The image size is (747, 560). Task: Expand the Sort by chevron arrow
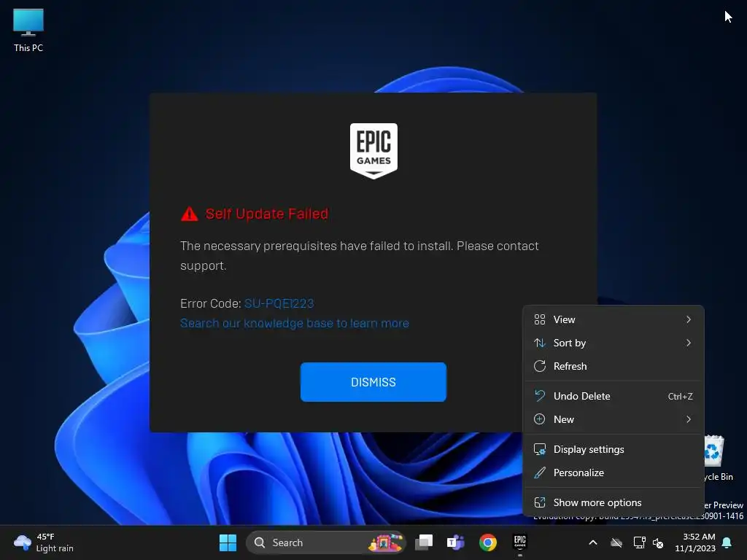[x=689, y=343]
